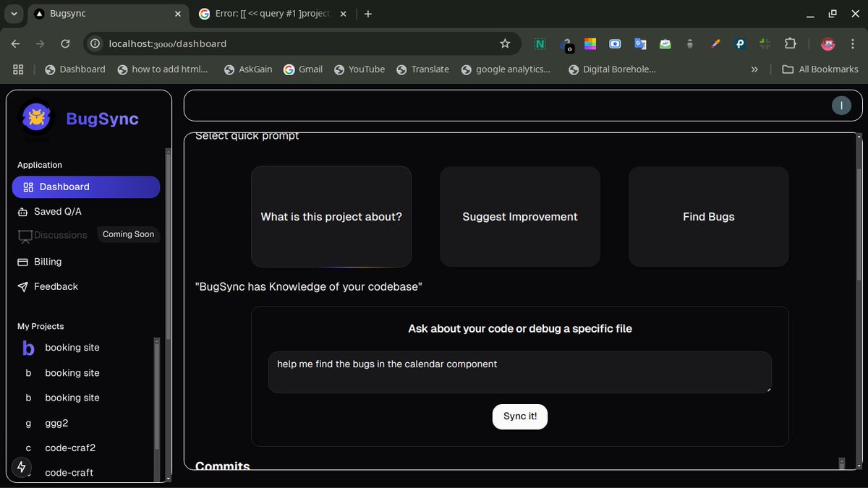Viewport: 868px width, 488px height.
Task: Open the Google Translate extension
Action: pos(640,43)
